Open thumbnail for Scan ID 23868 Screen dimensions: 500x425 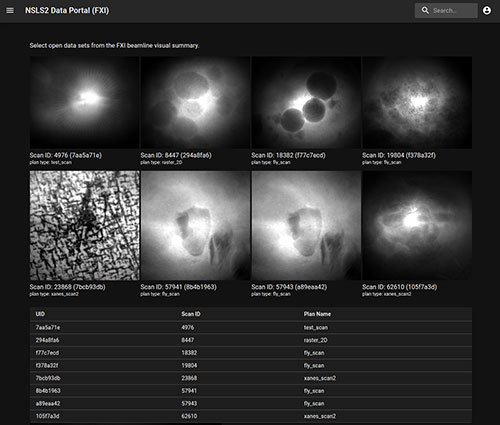(84, 225)
